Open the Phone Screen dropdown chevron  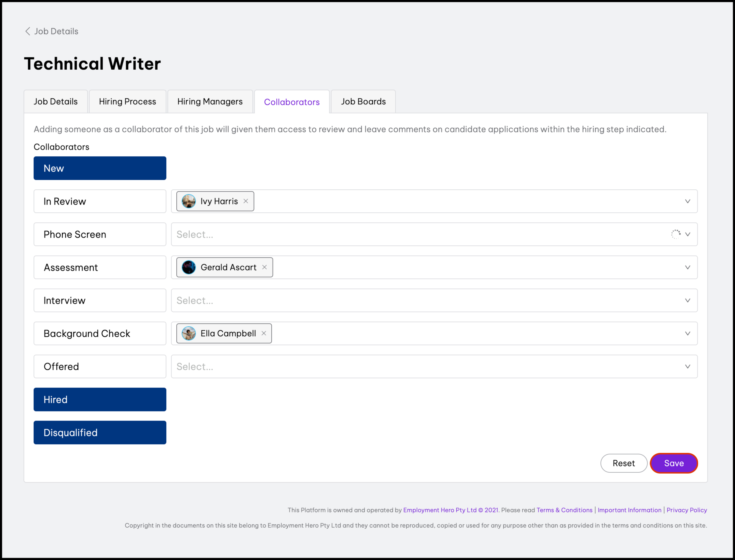687,234
